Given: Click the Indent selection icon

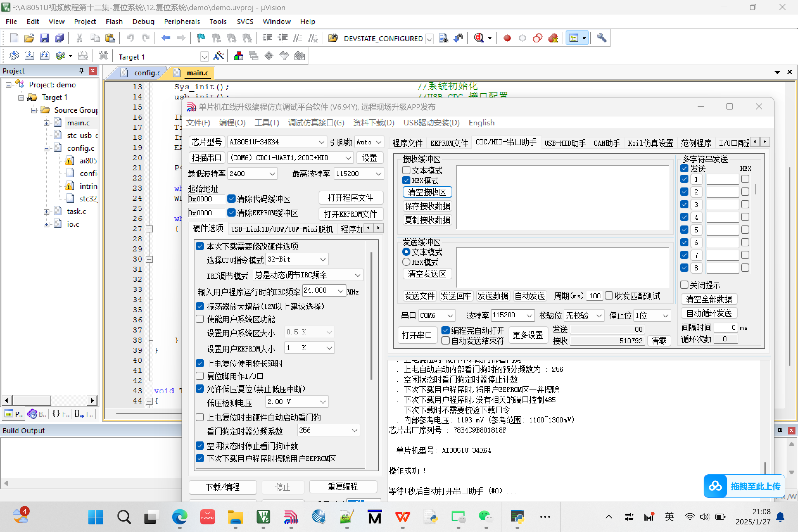Looking at the screenshot, I should point(267,38).
